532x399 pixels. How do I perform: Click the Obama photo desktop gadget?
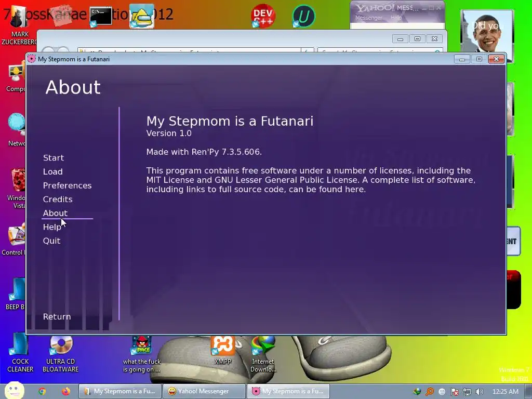coord(487,36)
